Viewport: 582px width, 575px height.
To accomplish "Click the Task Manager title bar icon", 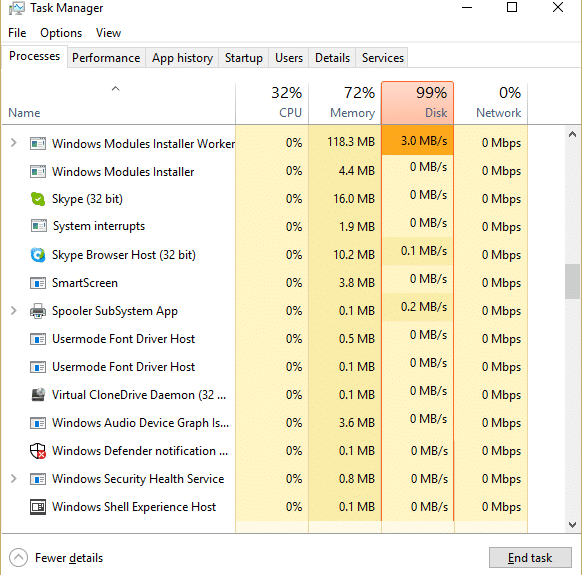I will (x=16, y=8).
